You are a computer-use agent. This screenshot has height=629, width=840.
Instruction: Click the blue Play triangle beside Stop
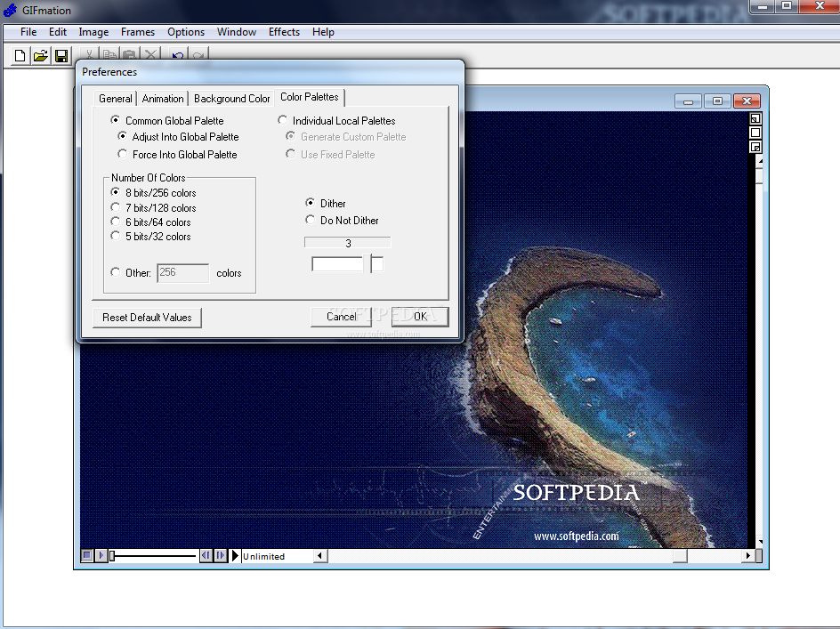coord(101,555)
